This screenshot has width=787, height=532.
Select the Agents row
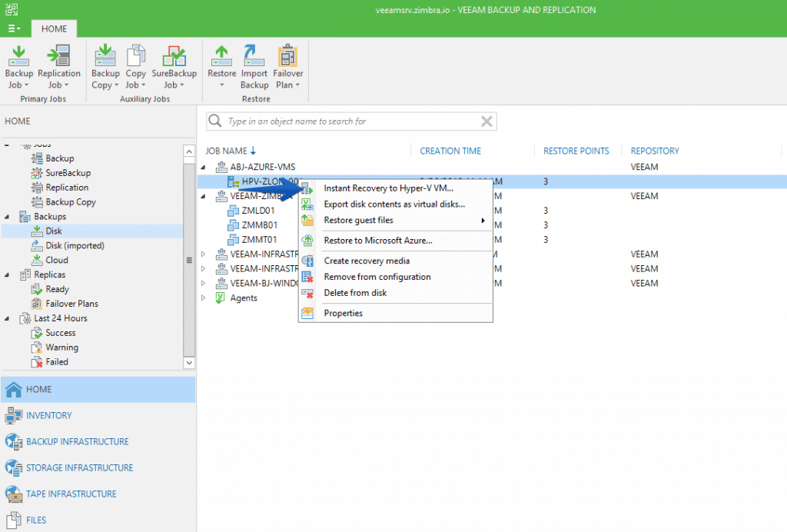pos(244,298)
